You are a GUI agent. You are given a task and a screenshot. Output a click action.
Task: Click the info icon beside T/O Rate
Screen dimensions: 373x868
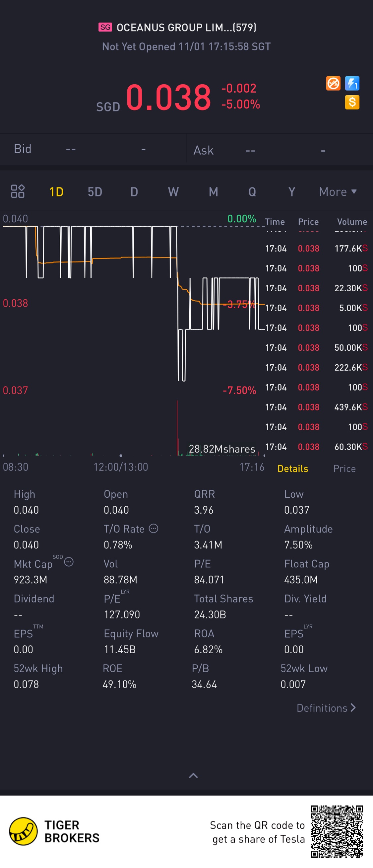(x=154, y=528)
